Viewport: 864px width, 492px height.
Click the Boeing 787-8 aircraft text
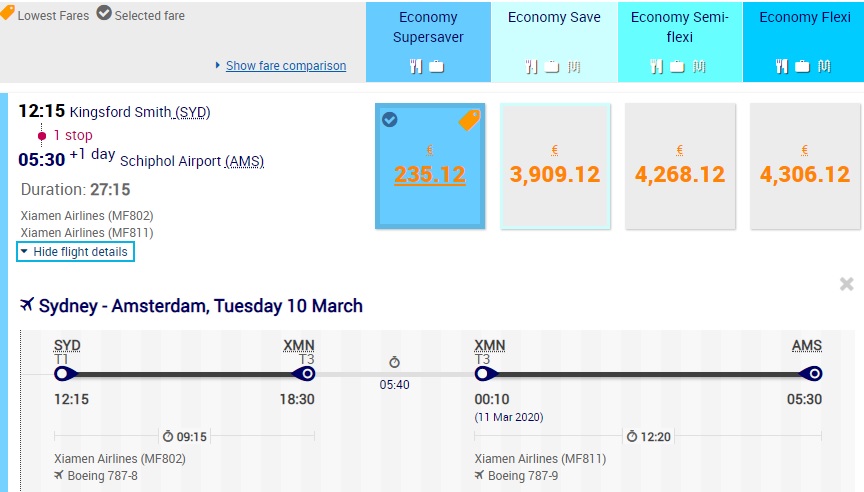(x=102, y=475)
